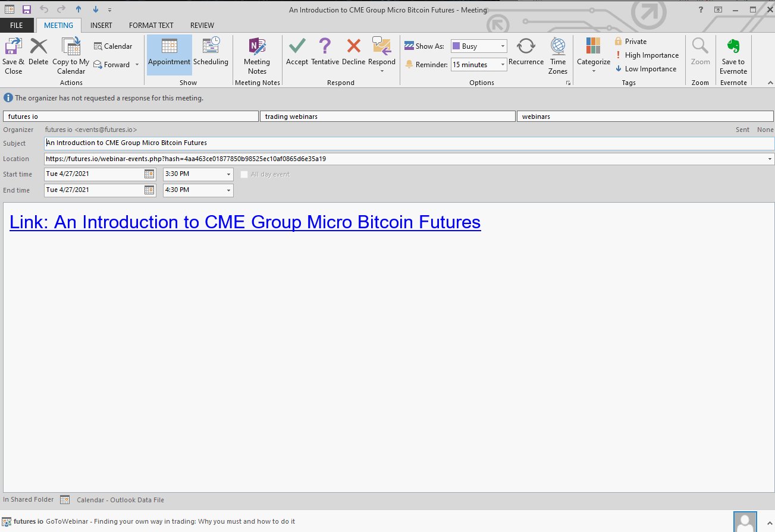
Task: Open Calendar from the Actions group
Action: pyautogui.click(x=113, y=46)
